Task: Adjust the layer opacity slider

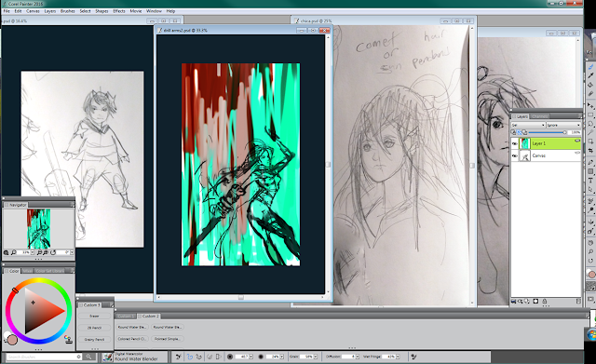Action: coord(547,132)
